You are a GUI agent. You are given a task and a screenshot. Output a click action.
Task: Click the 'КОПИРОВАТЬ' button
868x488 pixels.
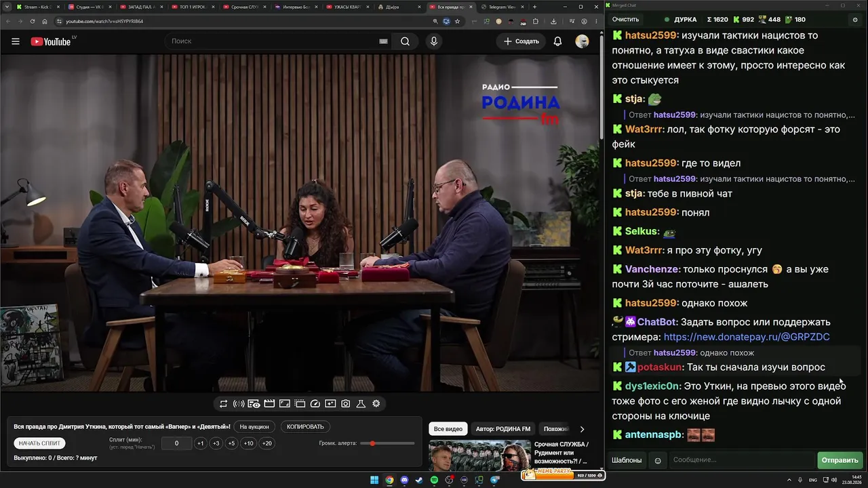(x=305, y=426)
